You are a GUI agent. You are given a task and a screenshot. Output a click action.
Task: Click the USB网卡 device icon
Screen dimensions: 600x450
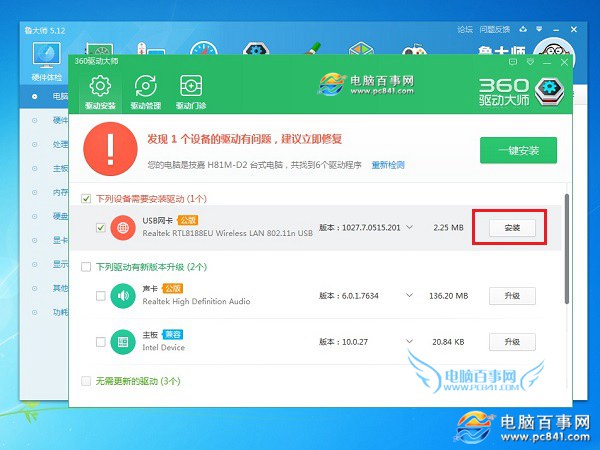point(123,227)
